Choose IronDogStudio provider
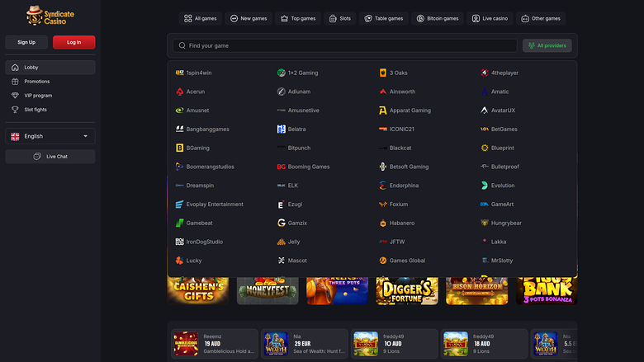Screen dimensions: 644x362 [199, 242]
